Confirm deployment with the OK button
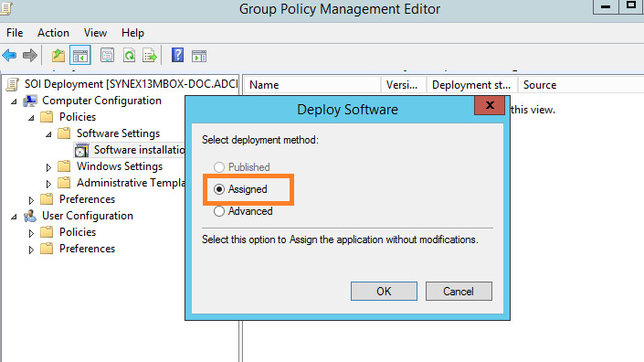 click(x=384, y=292)
